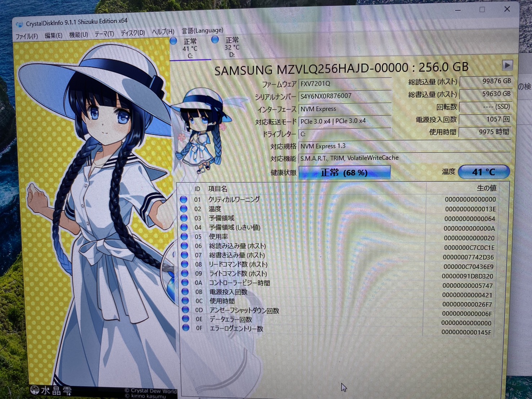Open the テーマ(T) menu
The width and height of the screenshot is (532, 399).
(x=104, y=34)
